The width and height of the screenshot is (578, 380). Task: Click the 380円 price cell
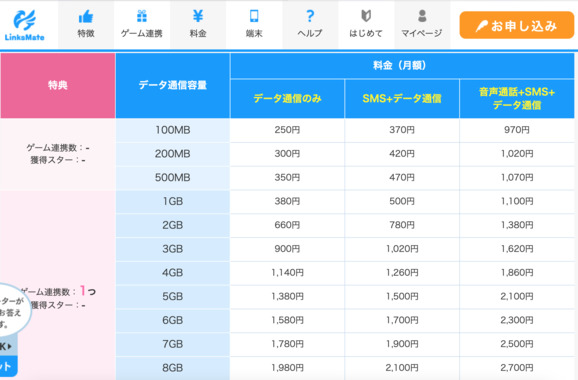click(x=288, y=201)
